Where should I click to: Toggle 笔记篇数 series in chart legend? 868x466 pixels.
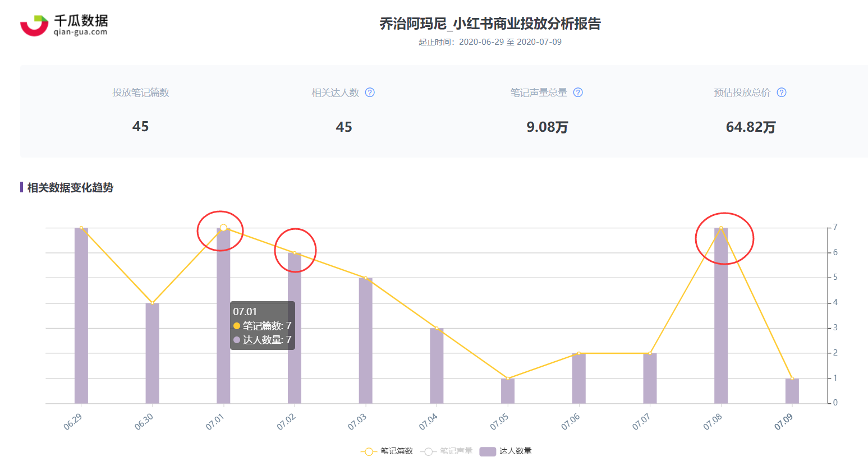[387, 451]
